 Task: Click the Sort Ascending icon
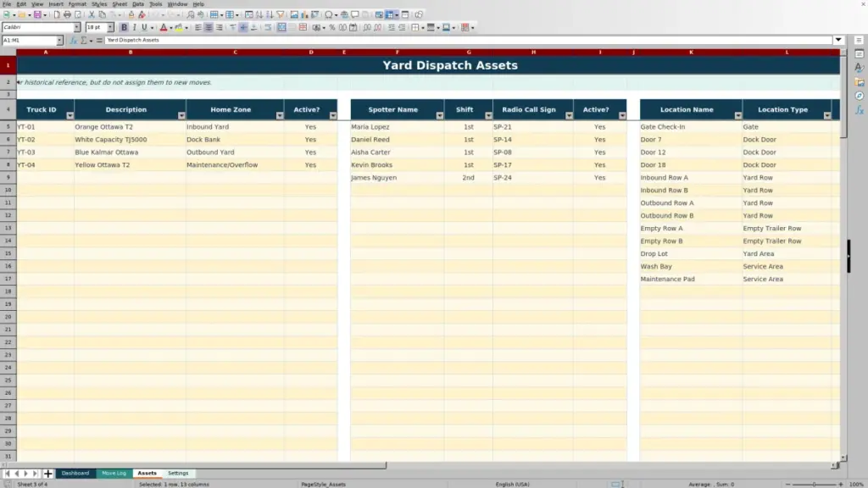(259, 14)
